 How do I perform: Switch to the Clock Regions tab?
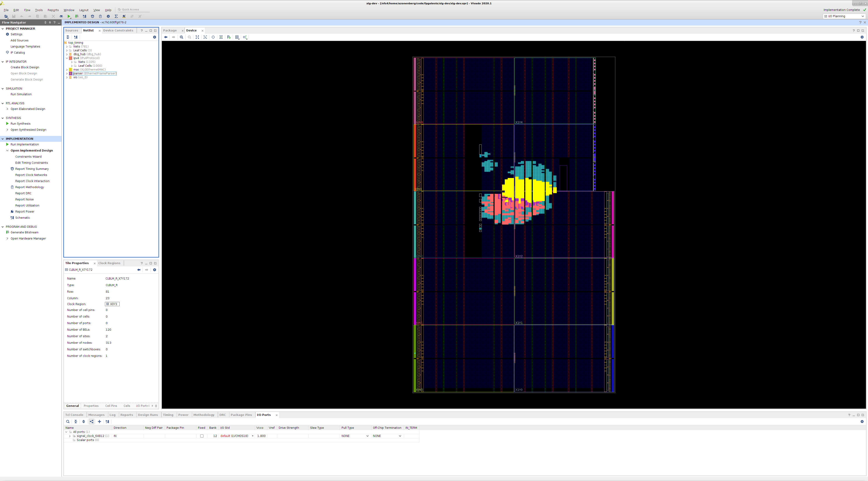point(109,263)
